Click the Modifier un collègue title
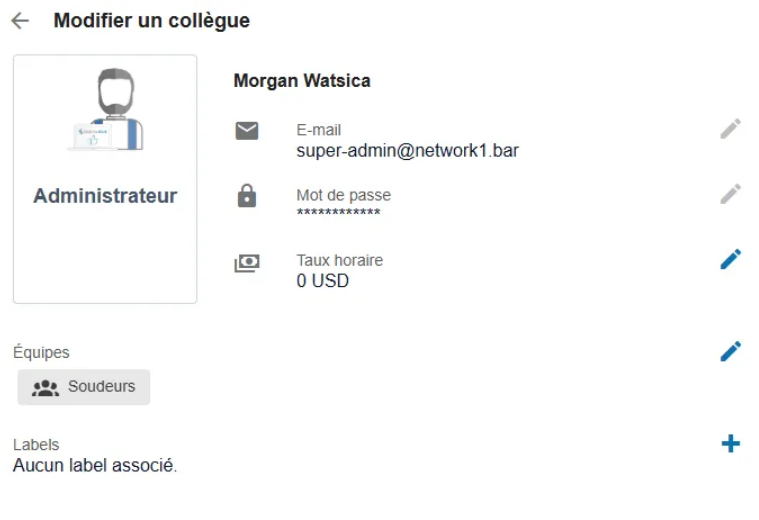This screenshot has width=759, height=520. point(152,21)
